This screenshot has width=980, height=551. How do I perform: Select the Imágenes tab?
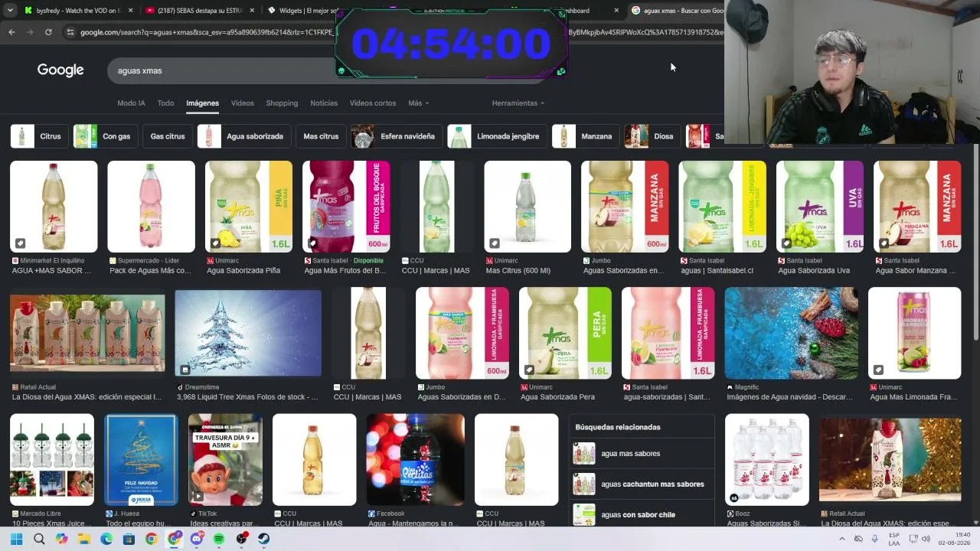202,103
